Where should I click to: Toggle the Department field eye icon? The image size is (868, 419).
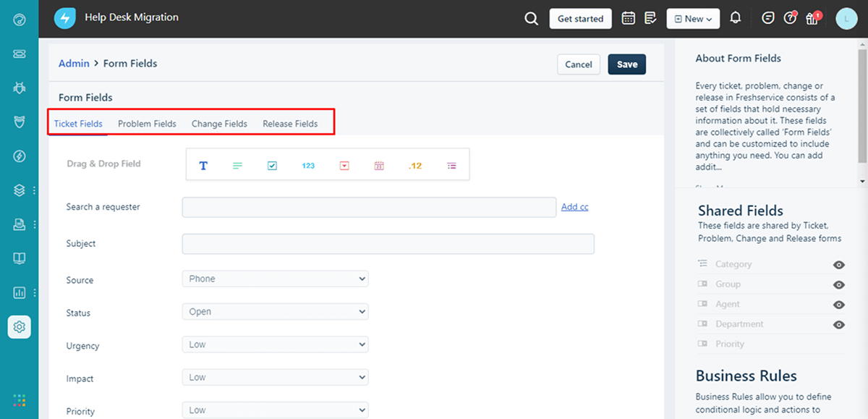point(838,324)
